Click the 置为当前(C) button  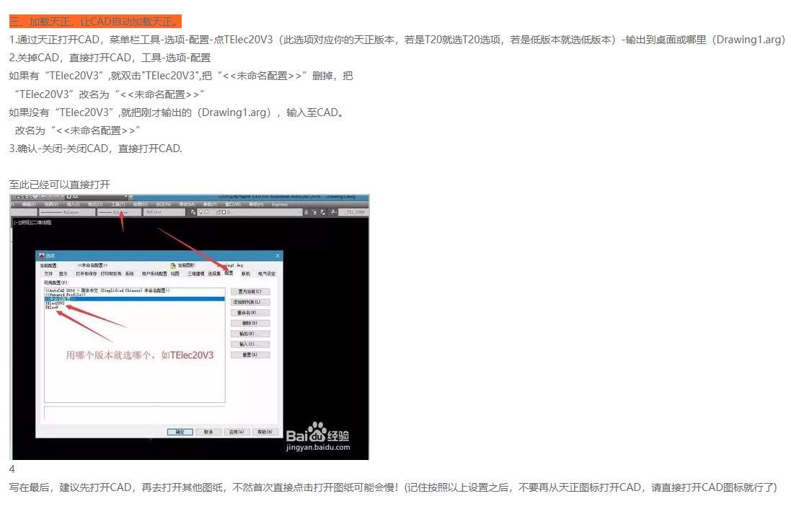click(x=250, y=291)
